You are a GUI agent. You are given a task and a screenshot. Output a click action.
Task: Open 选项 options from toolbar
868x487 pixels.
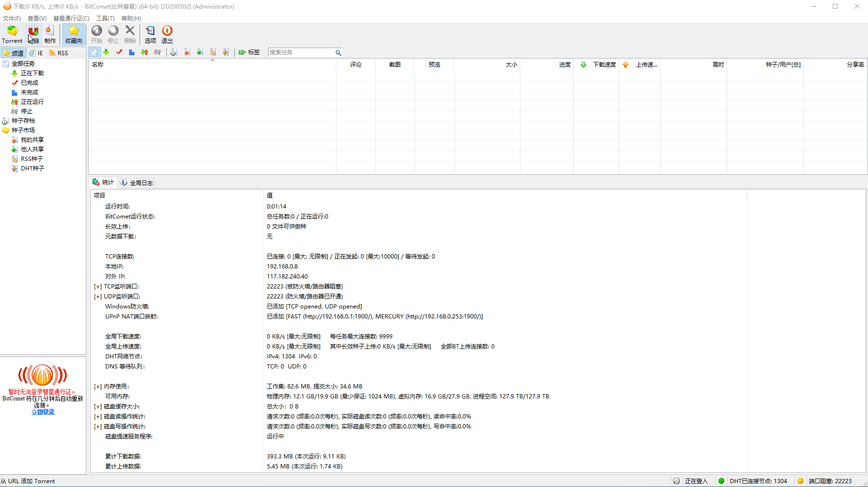click(151, 34)
